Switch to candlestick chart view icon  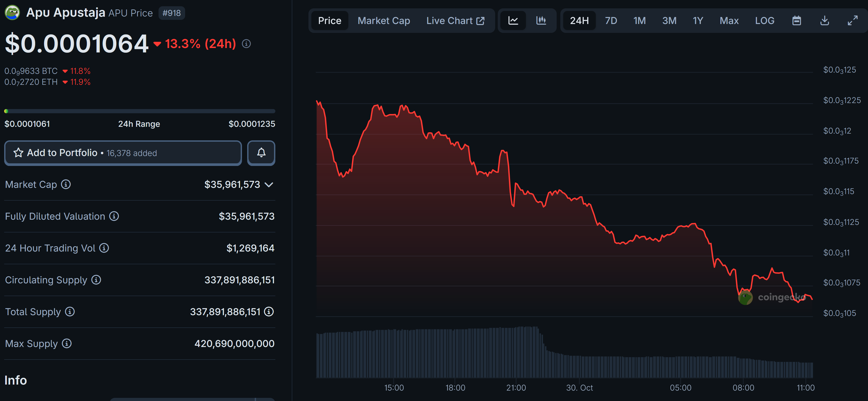point(541,21)
